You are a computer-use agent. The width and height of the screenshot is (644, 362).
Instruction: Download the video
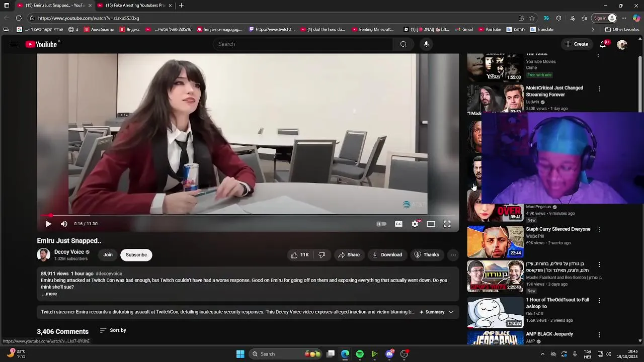(x=387, y=255)
